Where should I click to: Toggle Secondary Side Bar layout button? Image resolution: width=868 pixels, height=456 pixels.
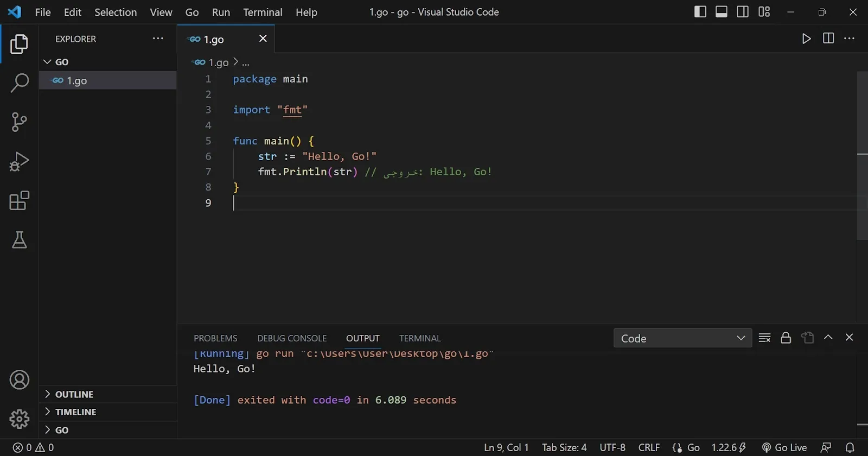(x=743, y=11)
